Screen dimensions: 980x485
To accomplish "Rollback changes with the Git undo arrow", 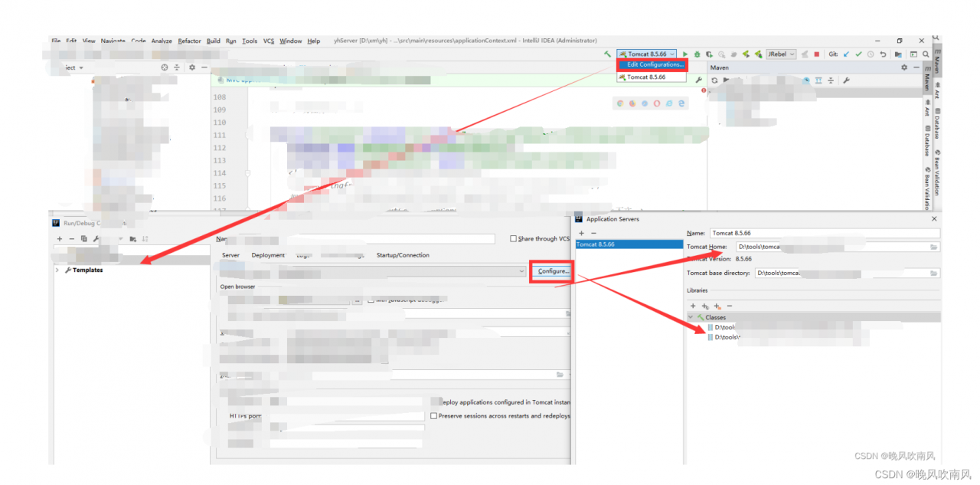I will click(883, 54).
